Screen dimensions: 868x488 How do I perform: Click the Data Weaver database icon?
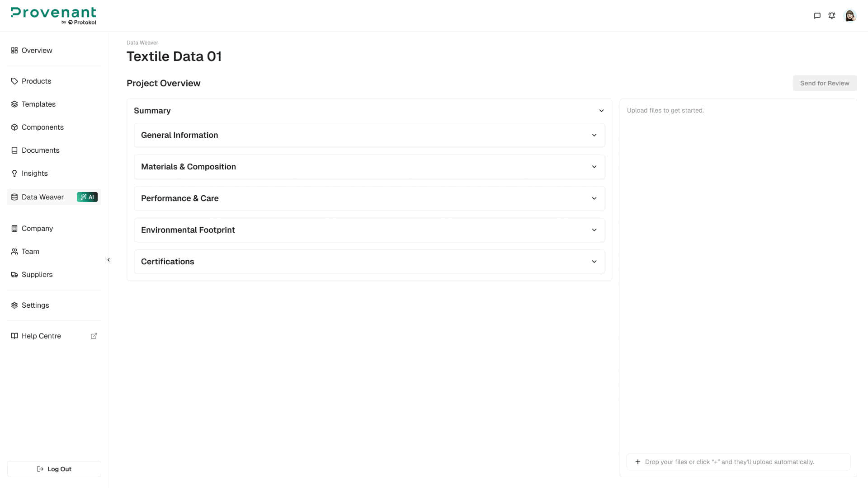[x=14, y=197]
